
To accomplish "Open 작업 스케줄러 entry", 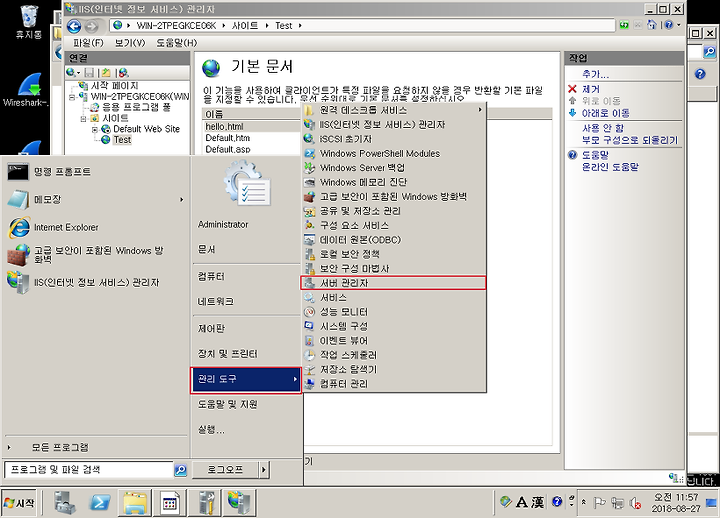I will click(393, 355).
